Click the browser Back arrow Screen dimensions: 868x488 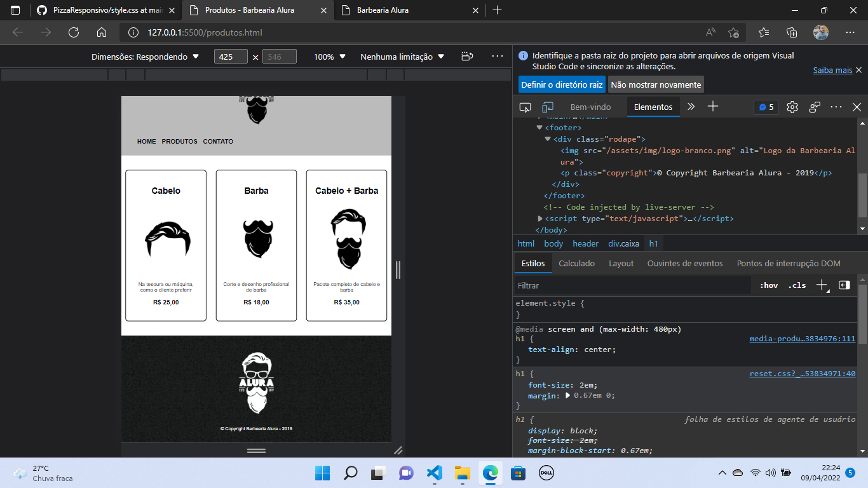click(18, 32)
